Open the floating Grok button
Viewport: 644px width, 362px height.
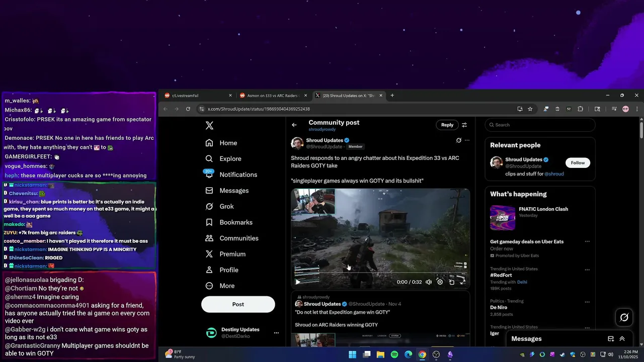pyautogui.click(x=624, y=317)
